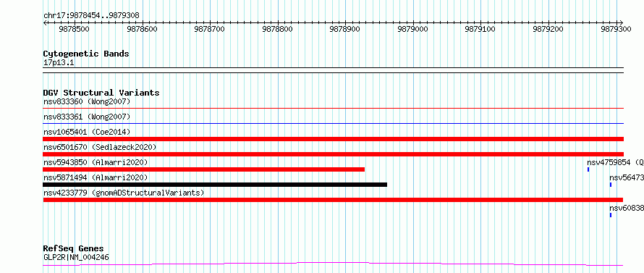
Task: Select the small blue marker under nsv60838
Action: (610, 215)
